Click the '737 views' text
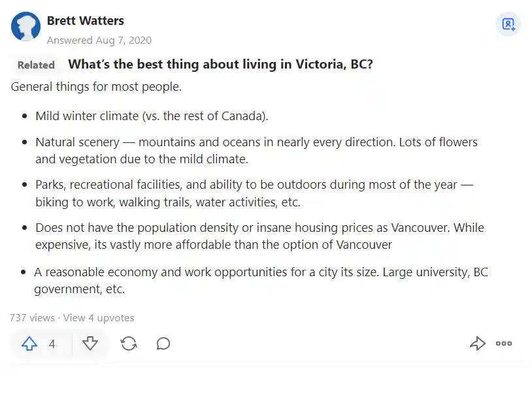 pyautogui.click(x=32, y=318)
